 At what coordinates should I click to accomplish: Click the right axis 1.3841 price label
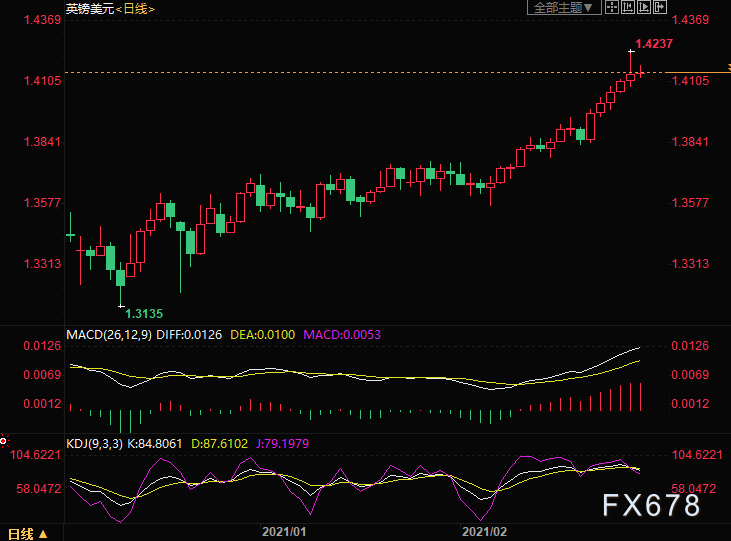point(690,142)
